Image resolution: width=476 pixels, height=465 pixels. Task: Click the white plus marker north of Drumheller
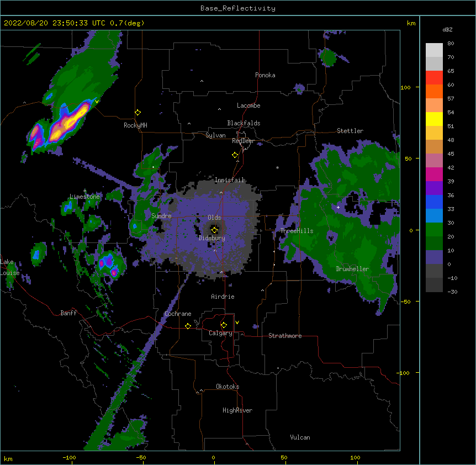pos(338,207)
